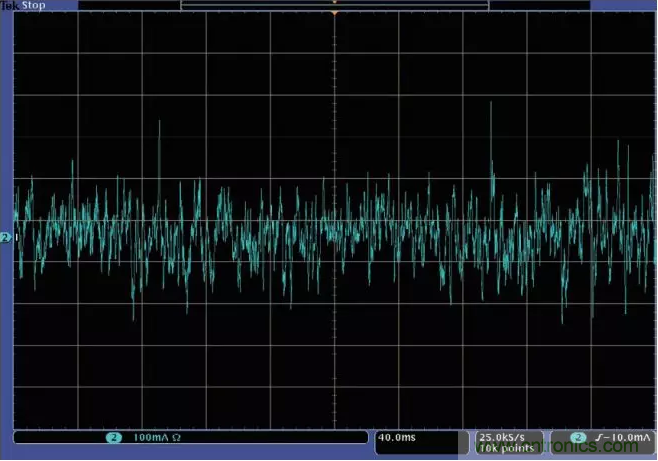658x461 pixels.
Task: Click the center of the graticule grid
Action: (x=334, y=221)
